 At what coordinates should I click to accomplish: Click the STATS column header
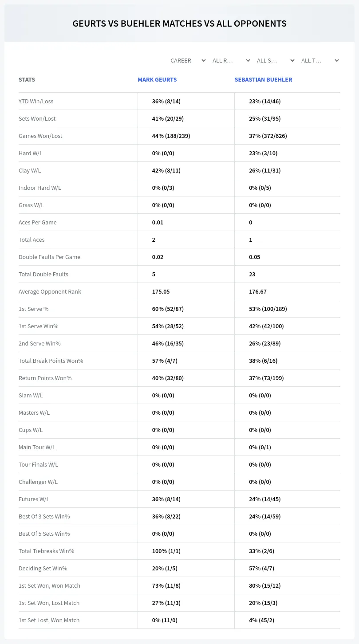27,80
